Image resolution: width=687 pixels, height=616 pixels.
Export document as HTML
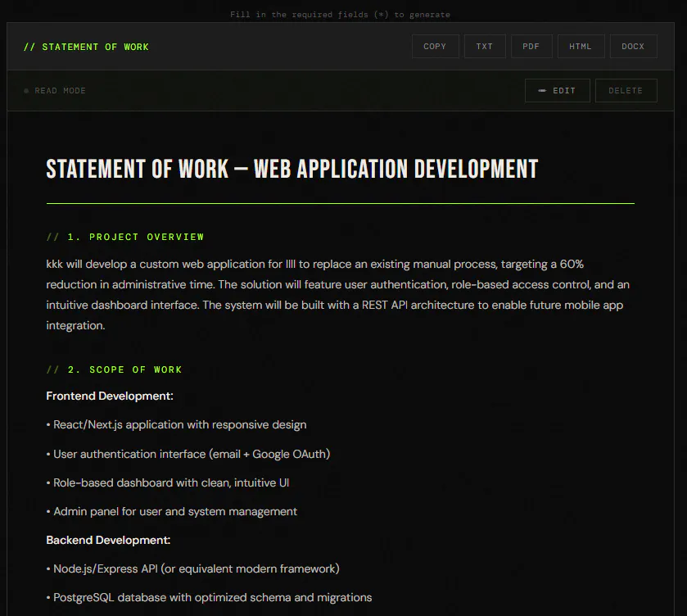[x=581, y=47]
